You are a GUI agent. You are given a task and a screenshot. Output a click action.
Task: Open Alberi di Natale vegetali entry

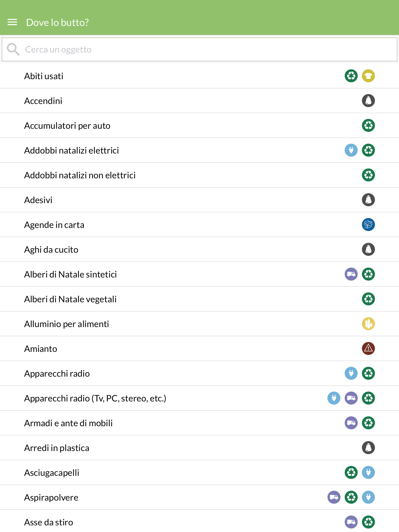click(x=199, y=299)
